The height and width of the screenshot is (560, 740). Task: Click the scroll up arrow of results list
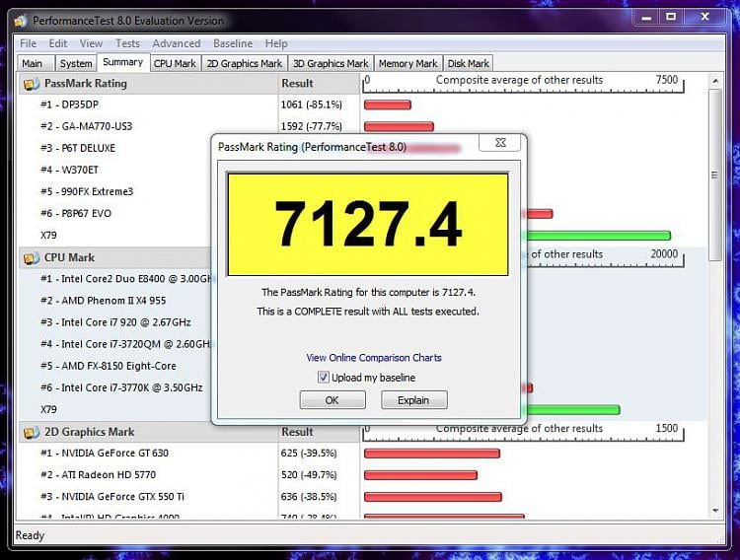(x=715, y=81)
